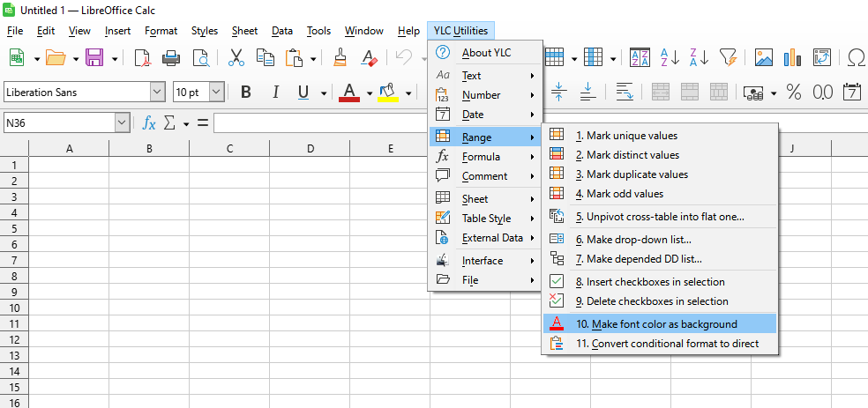
Task: Click About YLC menu entry
Action: click(x=486, y=53)
